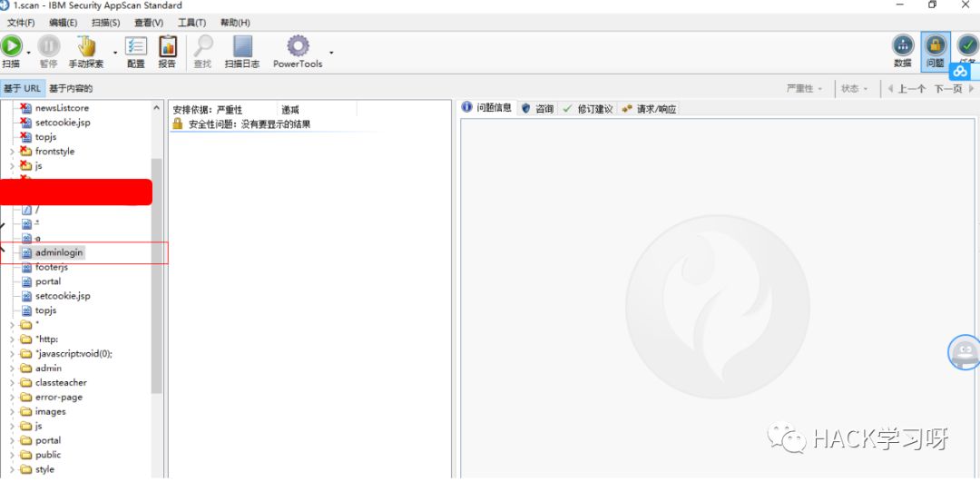This screenshot has width=980, height=482.
Task: Open the 工具(T) menu
Action: (191, 23)
